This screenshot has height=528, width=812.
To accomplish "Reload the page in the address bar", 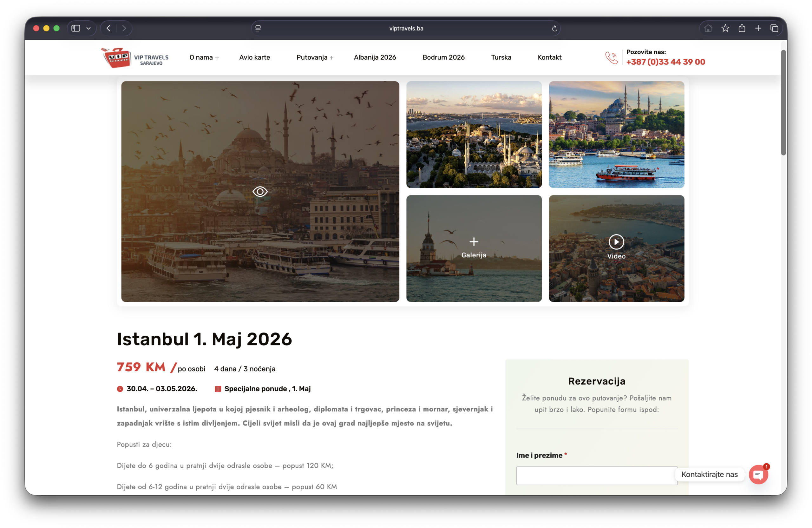I will coord(554,29).
